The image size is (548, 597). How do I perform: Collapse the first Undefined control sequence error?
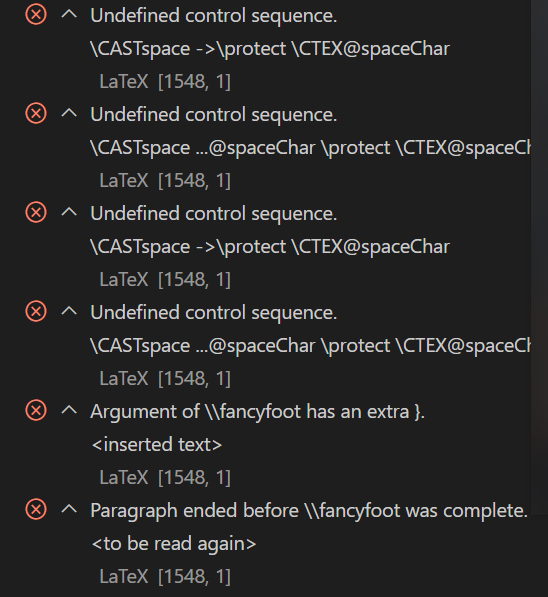click(69, 14)
